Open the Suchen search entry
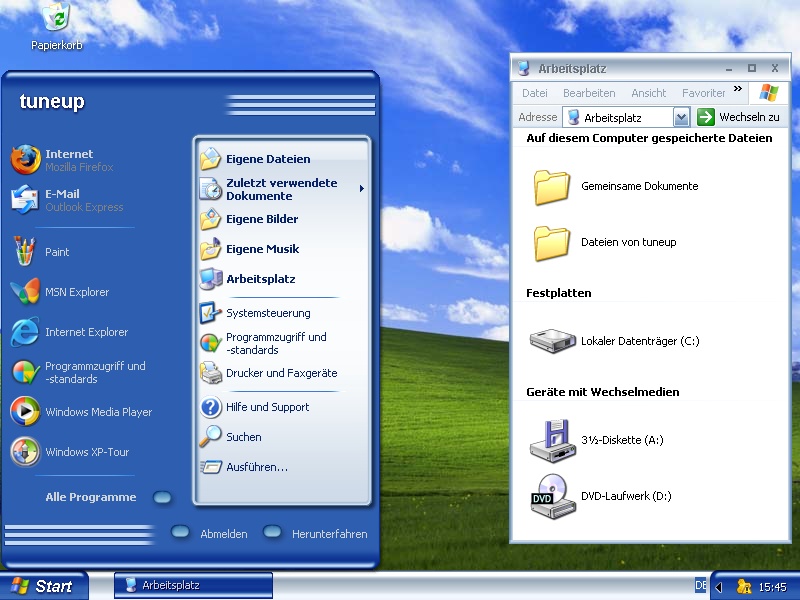Image resolution: width=800 pixels, height=600 pixels. click(231, 437)
